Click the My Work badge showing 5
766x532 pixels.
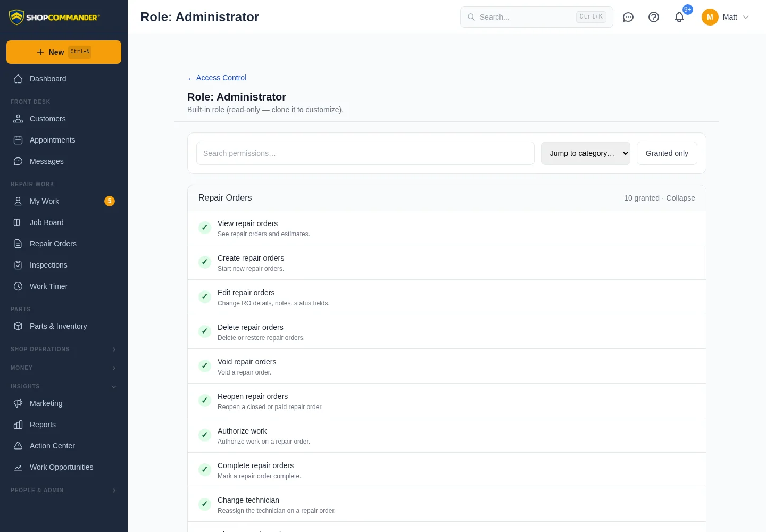(x=110, y=201)
